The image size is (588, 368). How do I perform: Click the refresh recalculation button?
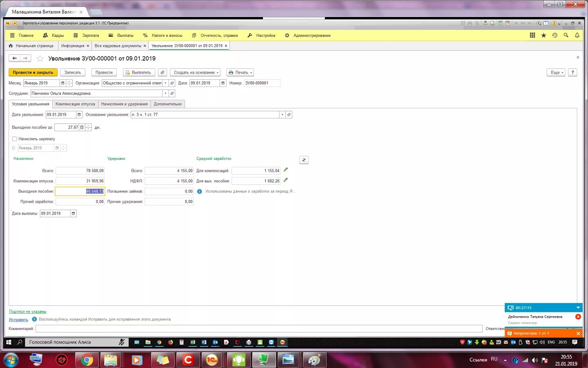pyautogui.click(x=304, y=160)
